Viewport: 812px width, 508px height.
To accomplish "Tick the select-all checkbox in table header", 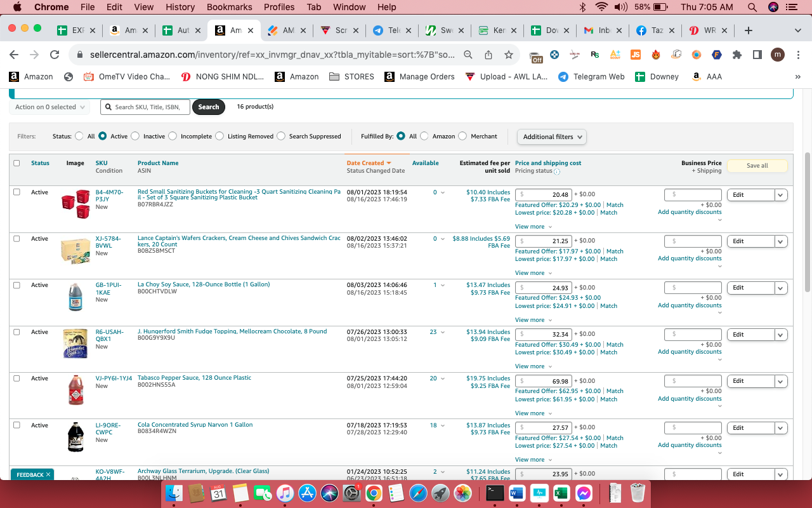I will tap(16, 163).
